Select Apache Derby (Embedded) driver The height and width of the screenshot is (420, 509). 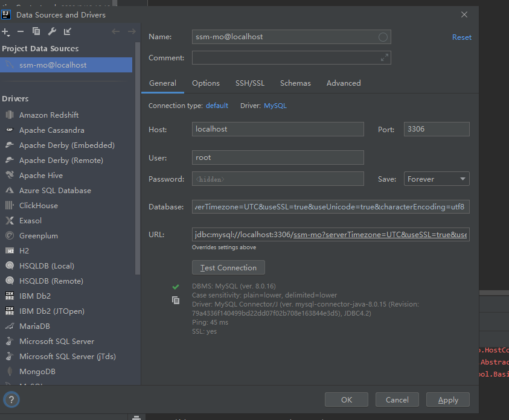click(67, 145)
